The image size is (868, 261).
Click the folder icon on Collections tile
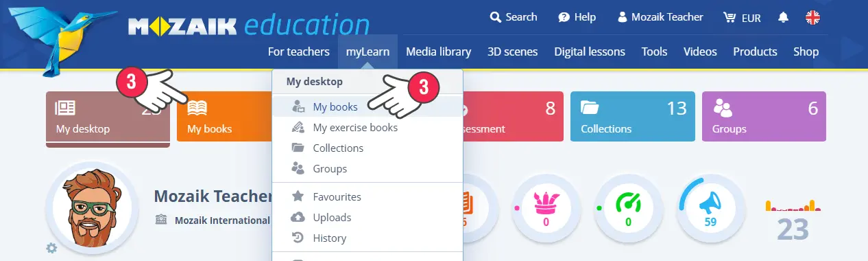pyautogui.click(x=590, y=108)
